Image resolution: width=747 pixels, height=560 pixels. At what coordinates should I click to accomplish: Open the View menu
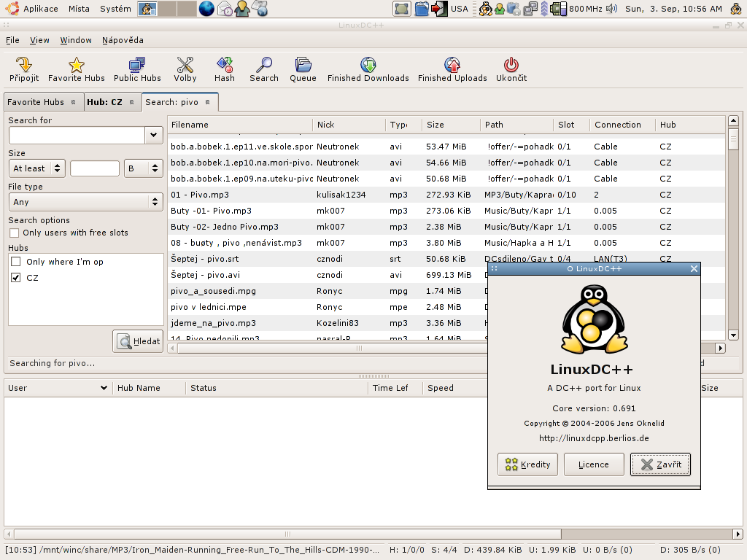(x=39, y=41)
